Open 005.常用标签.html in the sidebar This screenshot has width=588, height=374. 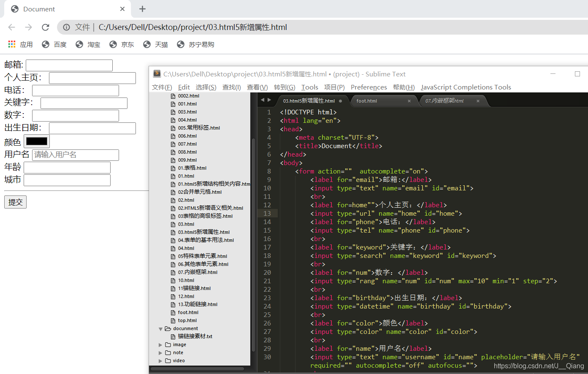[199, 128]
